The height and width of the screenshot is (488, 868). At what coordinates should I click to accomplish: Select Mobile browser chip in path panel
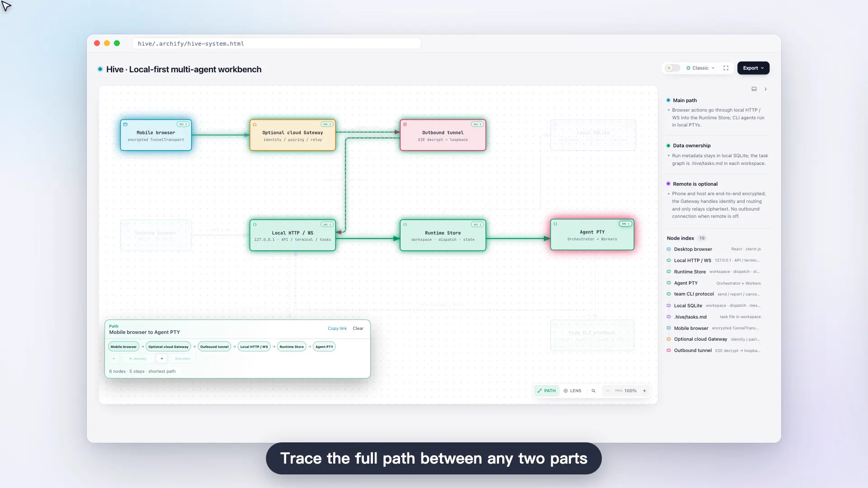pyautogui.click(x=123, y=347)
